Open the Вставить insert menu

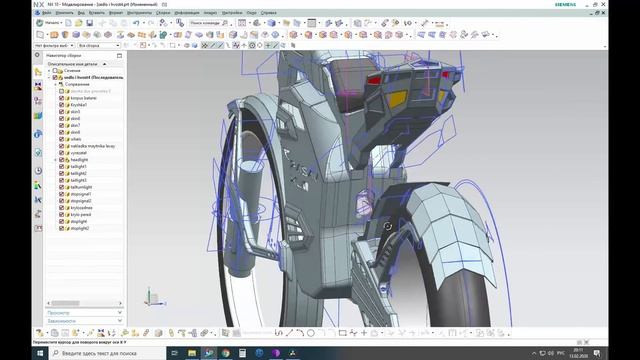(x=97, y=13)
